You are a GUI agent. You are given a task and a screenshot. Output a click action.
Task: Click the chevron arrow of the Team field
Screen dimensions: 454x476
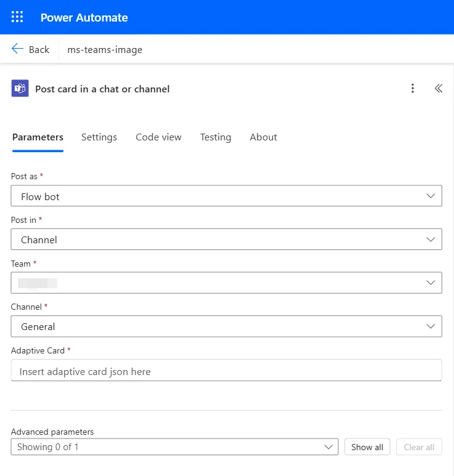tap(431, 283)
